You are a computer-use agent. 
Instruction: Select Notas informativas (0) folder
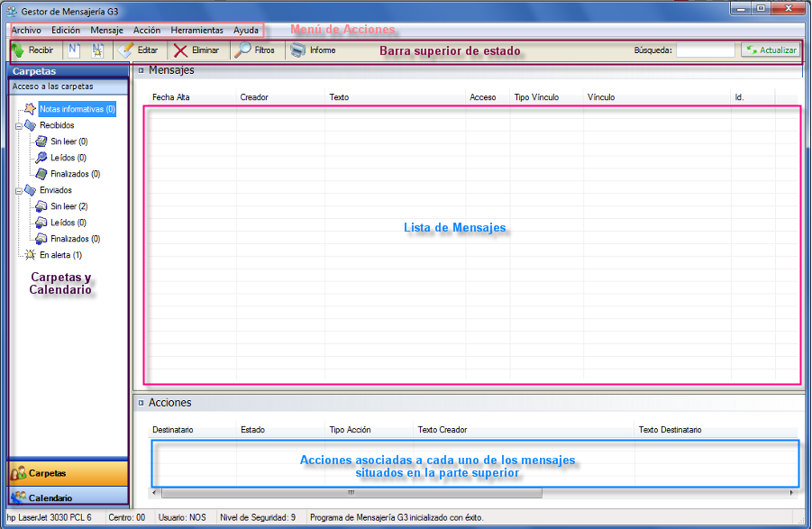tap(78, 109)
